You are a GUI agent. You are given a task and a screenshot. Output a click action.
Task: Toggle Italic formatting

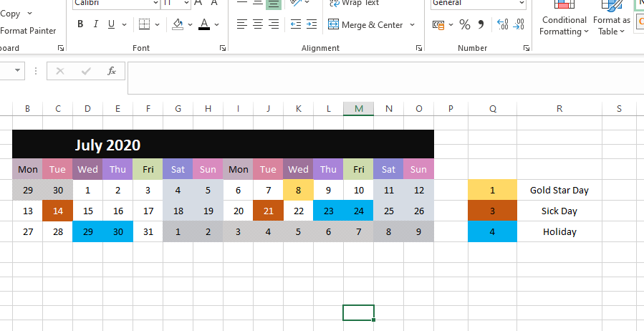click(96, 24)
